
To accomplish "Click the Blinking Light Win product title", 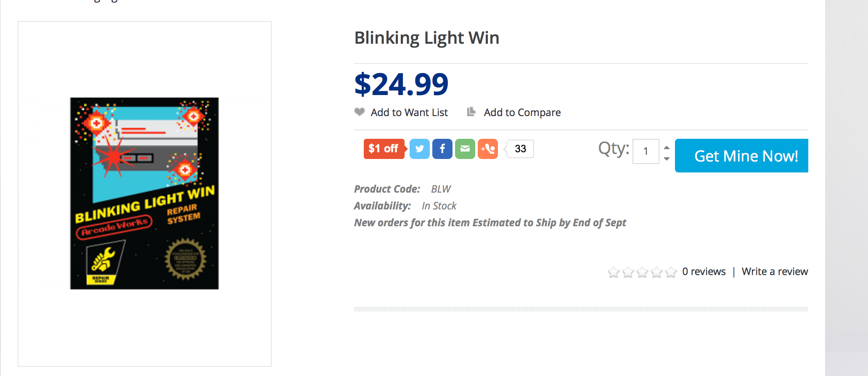I will pyautogui.click(x=427, y=38).
